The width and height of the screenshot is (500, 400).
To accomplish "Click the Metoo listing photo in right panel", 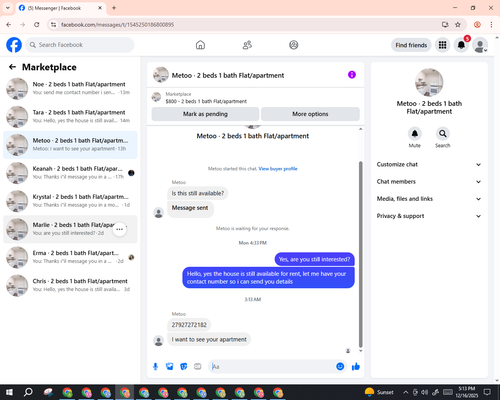I will point(429,82).
